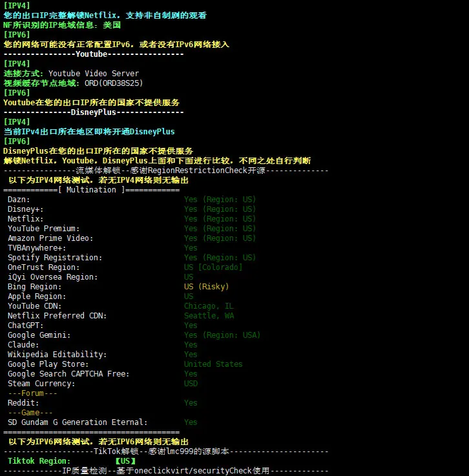Select the Tiktok '【US】' region value
469x476 pixels.
coord(125,461)
